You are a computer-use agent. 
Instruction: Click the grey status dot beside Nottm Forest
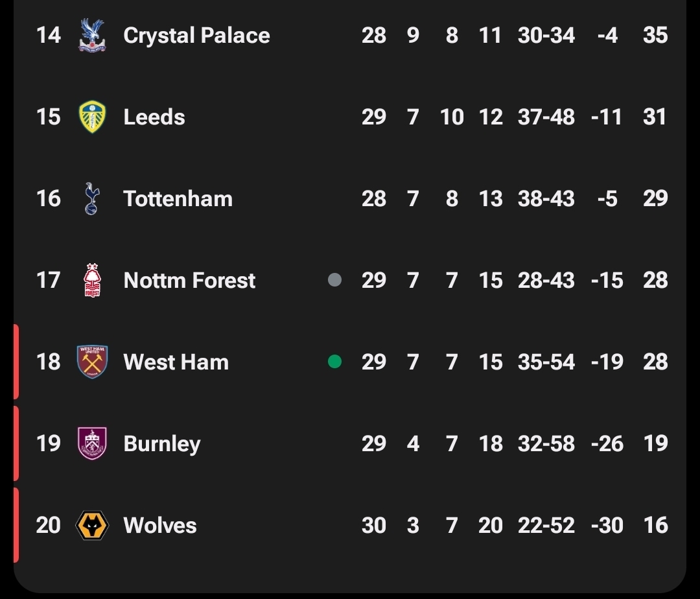[334, 280]
